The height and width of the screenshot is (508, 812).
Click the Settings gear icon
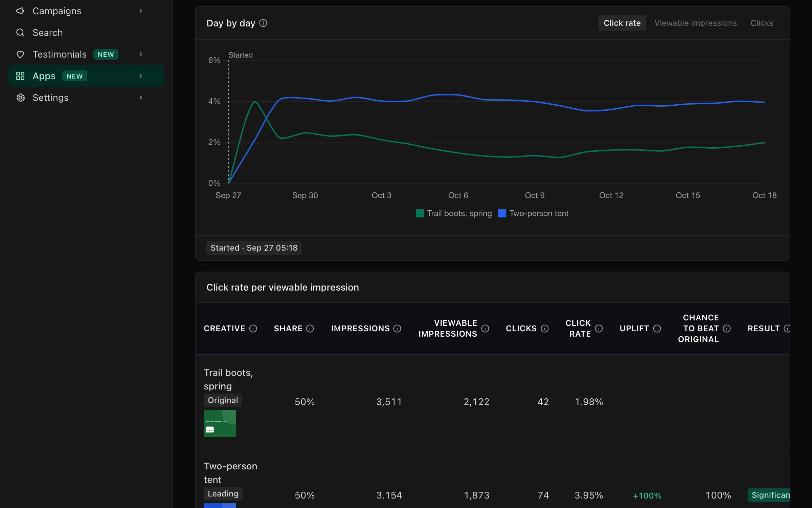(x=20, y=98)
